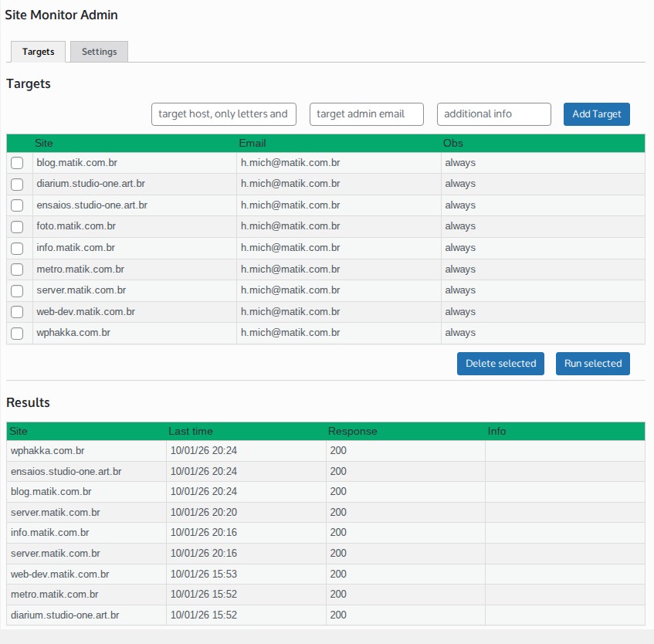The image size is (654, 644).
Task: Click the Run selected button
Action: pyautogui.click(x=592, y=364)
